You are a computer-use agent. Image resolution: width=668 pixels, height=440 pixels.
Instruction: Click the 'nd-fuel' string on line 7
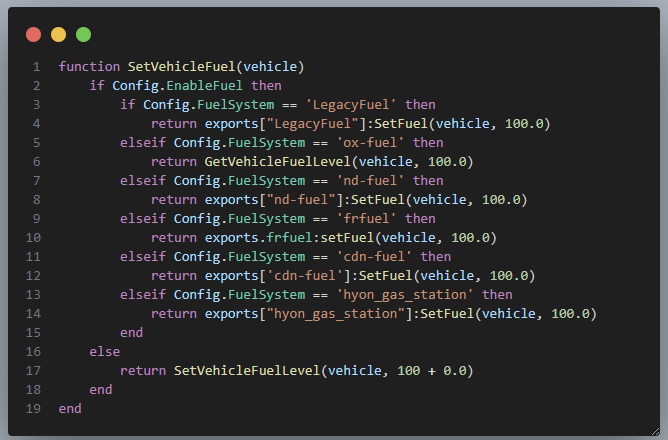coord(370,181)
